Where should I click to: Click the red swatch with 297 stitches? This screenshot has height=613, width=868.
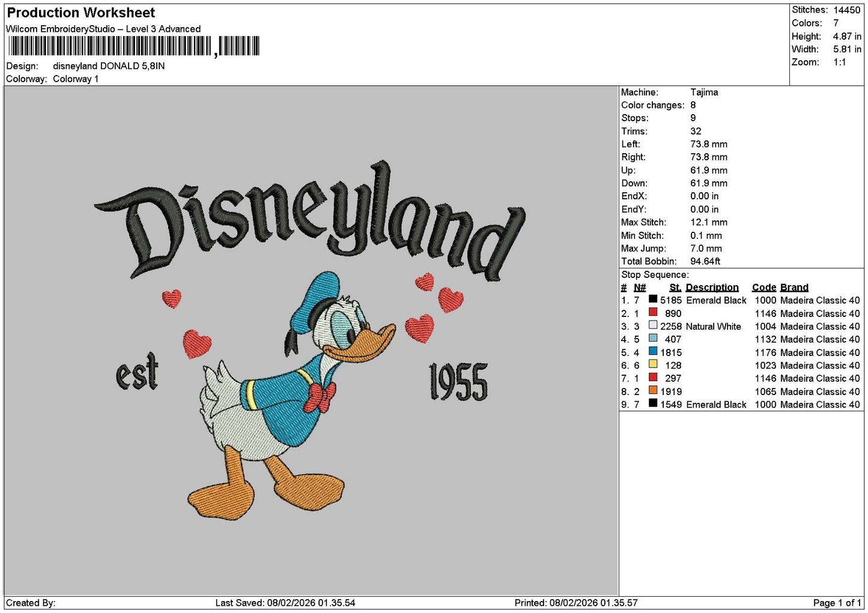(x=653, y=378)
